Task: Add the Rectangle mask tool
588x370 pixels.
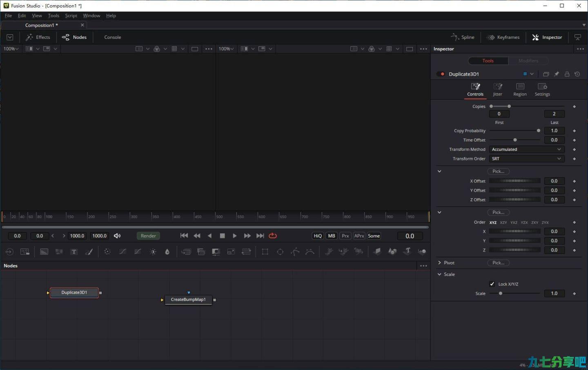Action: [x=265, y=252]
